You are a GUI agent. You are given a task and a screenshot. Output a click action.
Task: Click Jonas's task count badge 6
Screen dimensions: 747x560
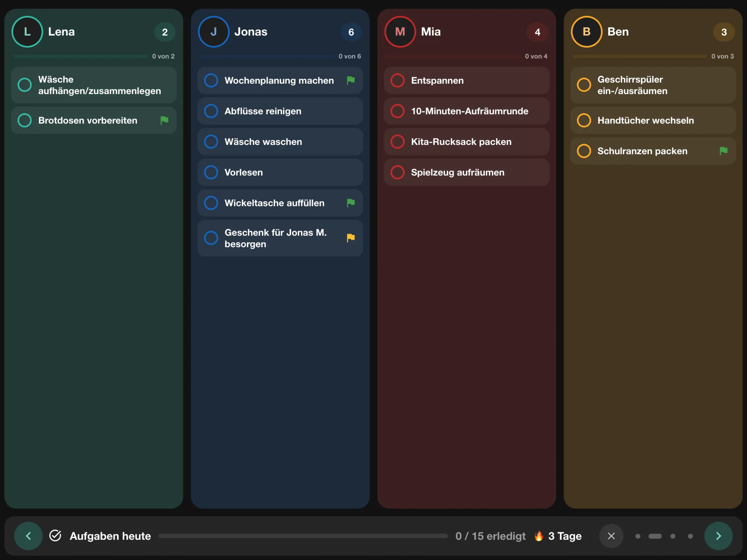[351, 32]
